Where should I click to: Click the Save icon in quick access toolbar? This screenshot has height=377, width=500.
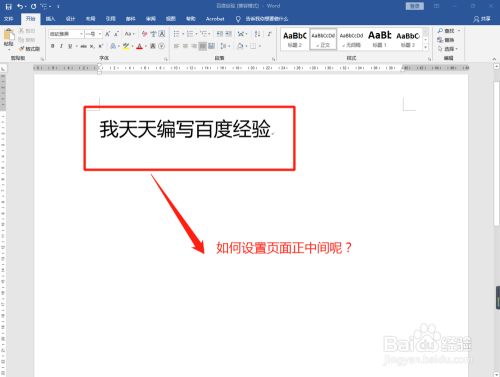point(9,6)
